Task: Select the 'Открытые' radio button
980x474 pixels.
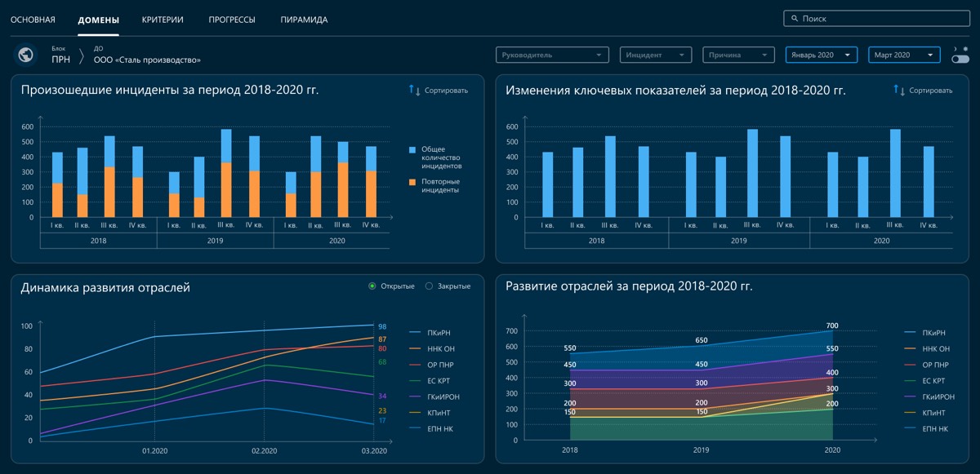Action: [372, 286]
